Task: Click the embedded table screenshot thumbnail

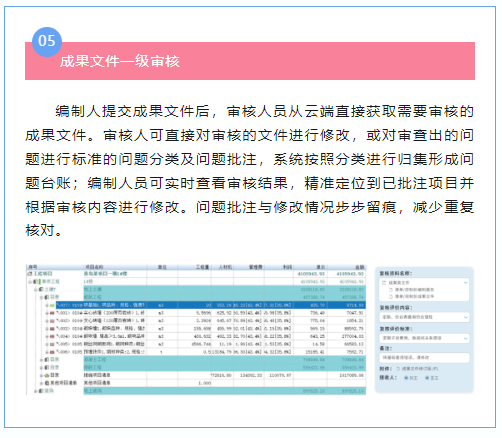Action: click(196, 330)
